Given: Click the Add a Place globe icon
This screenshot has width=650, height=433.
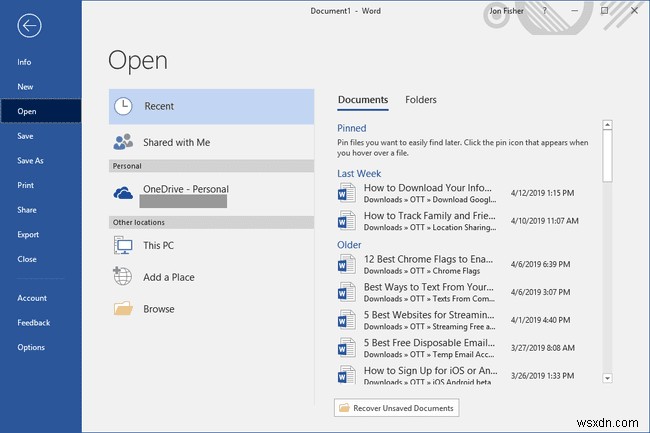Looking at the screenshot, I should pyautogui.click(x=123, y=277).
